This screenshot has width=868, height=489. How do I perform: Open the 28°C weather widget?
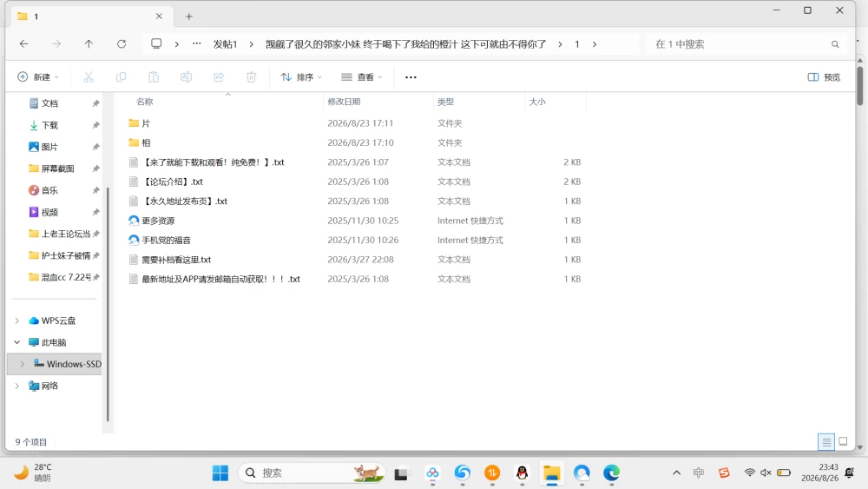pyautogui.click(x=33, y=472)
